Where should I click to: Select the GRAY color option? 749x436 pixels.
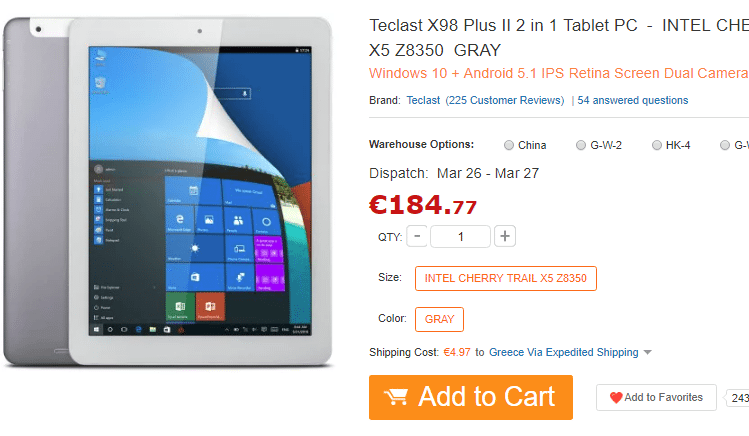click(x=439, y=319)
